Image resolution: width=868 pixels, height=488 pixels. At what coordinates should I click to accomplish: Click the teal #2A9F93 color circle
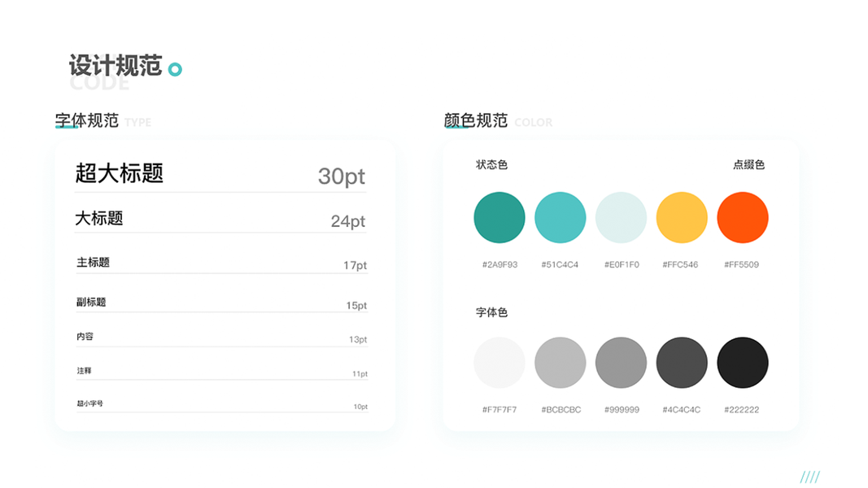[x=499, y=217]
